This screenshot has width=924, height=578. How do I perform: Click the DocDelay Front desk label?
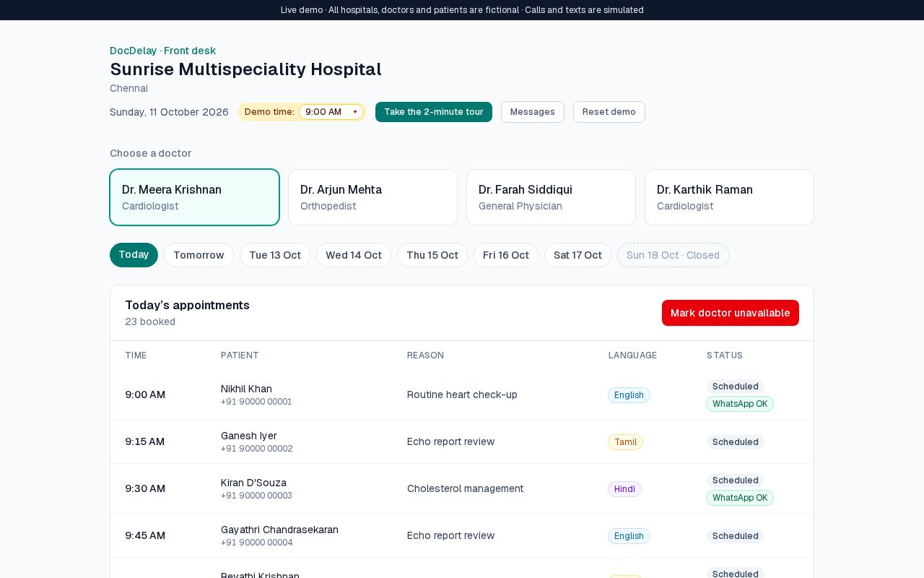(162, 51)
